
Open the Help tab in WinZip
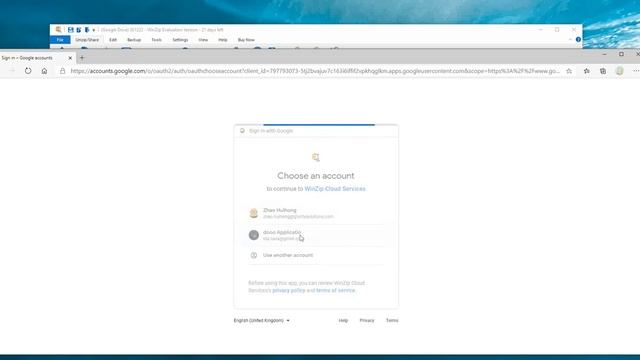[x=222, y=40]
